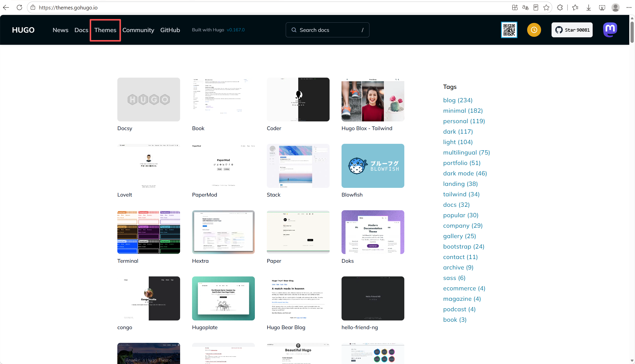The height and width of the screenshot is (364, 635).
Task: Click the page vertical scrollbar
Action: click(632, 32)
